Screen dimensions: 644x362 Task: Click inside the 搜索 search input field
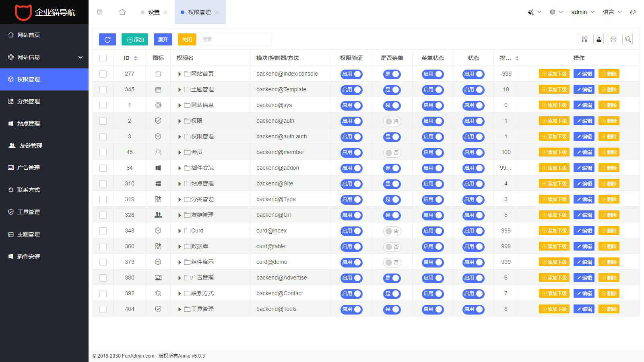point(234,39)
